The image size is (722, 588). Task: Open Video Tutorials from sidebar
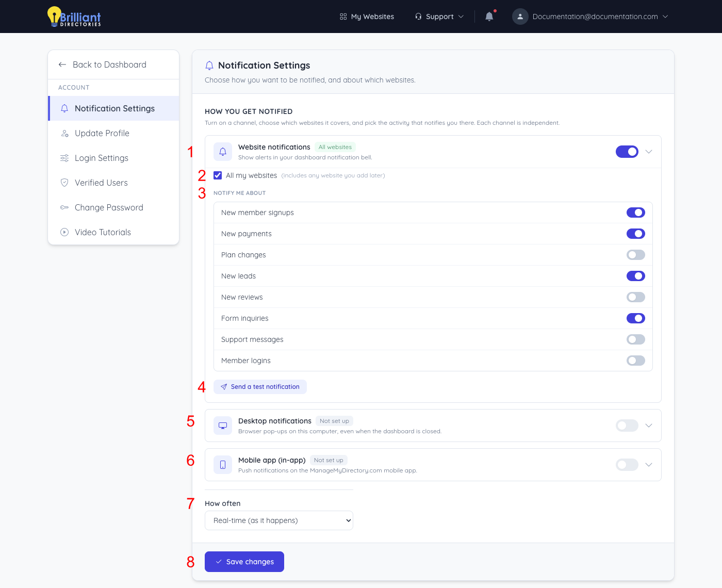[x=113, y=232]
